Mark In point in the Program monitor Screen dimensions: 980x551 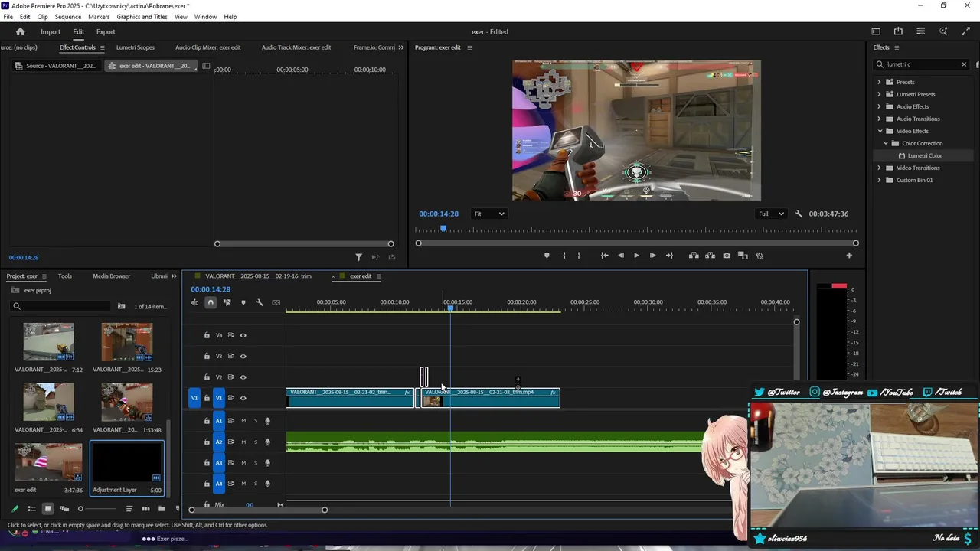pos(564,256)
